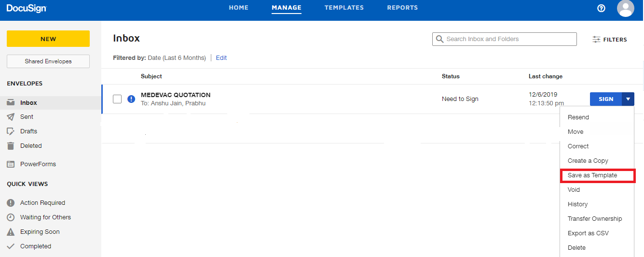Select the MEDEVAC QUOTATION envelope checkbox
Viewport: 644px width, 257px height.
tap(117, 99)
